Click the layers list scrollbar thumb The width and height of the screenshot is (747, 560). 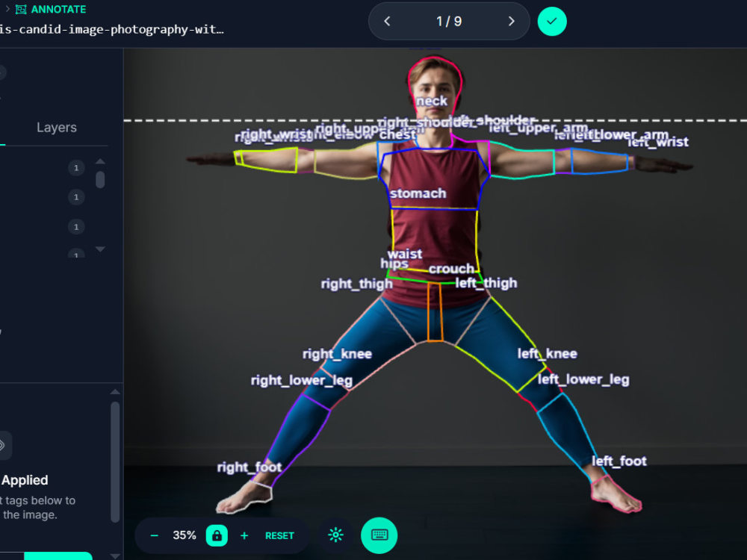[100, 180]
